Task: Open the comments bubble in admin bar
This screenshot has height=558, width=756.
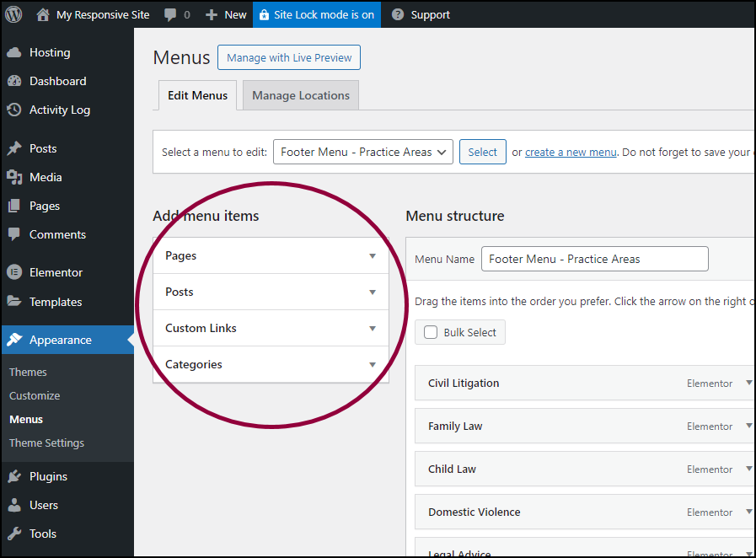Action: pyautogui.click(x=177, y=14)
